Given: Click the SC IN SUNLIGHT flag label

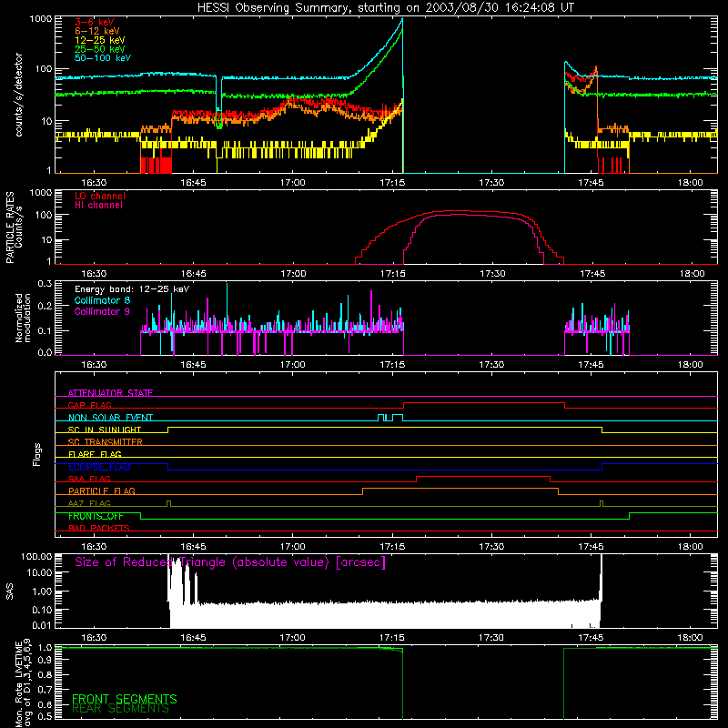Looking at the screenshot, I should coord(105,430).
